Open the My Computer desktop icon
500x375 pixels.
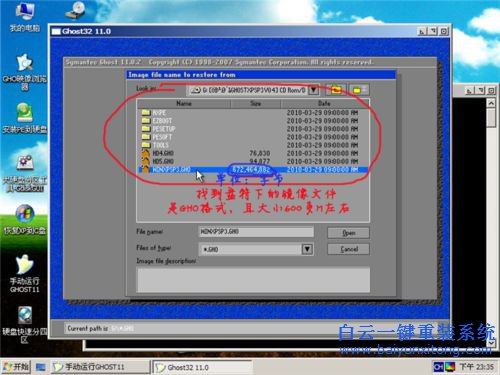coord(24,17)
